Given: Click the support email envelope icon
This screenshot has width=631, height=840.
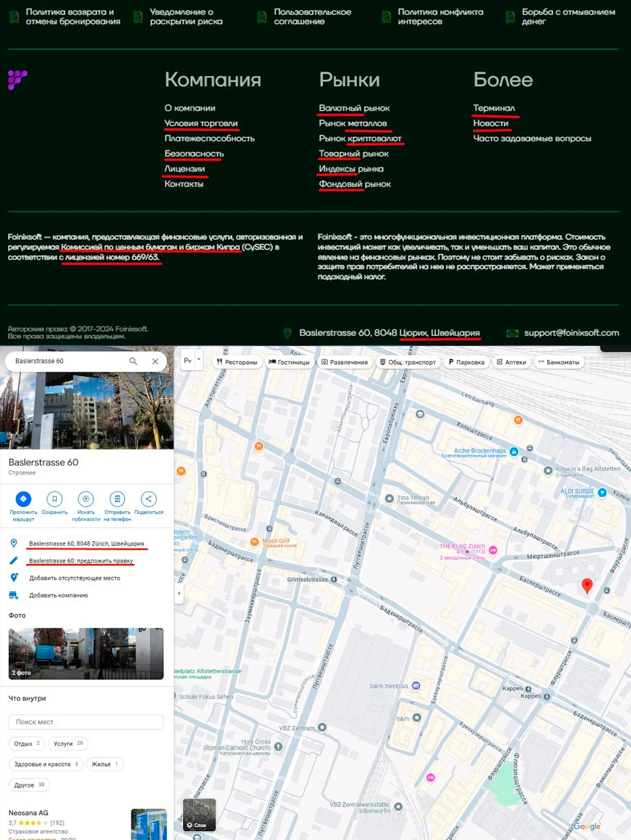Looking at the screenshot, I should pos(512,333).
